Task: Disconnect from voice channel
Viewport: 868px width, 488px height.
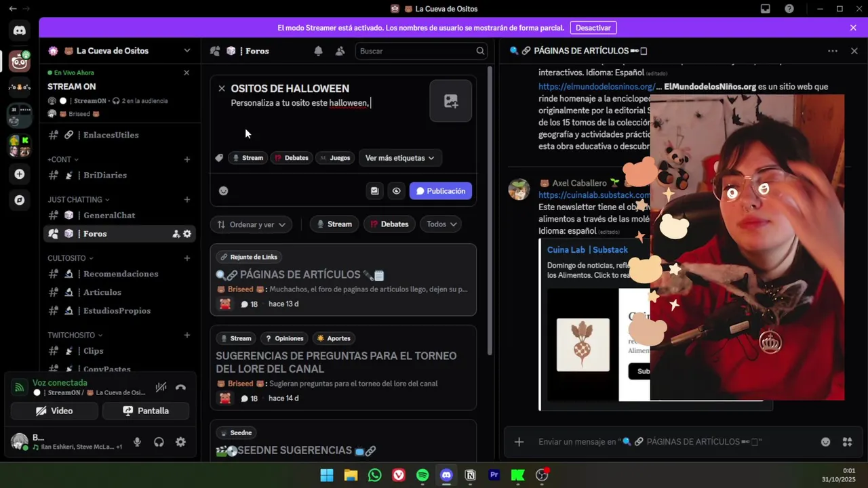Action: 180,388
